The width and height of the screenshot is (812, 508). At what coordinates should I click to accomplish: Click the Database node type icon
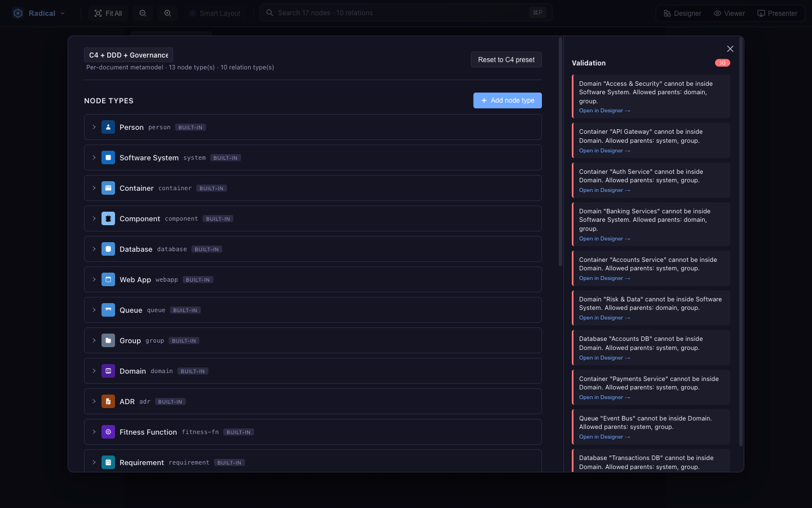108,249
